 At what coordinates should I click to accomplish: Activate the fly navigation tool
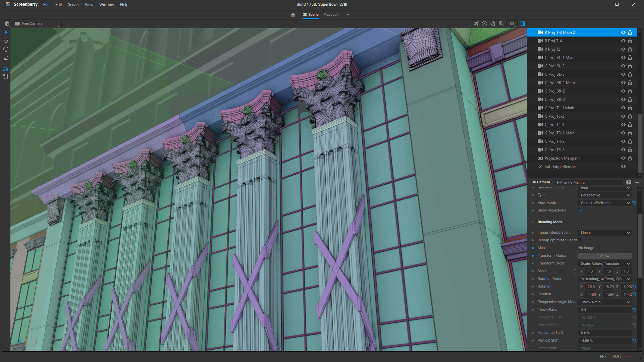[x=476, y=23]
